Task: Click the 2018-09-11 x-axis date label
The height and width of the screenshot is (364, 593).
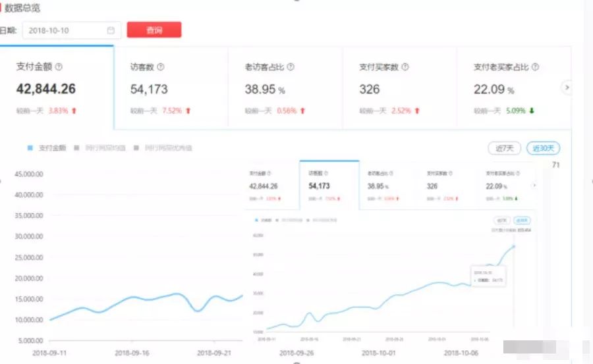Action: pos(49,353)
